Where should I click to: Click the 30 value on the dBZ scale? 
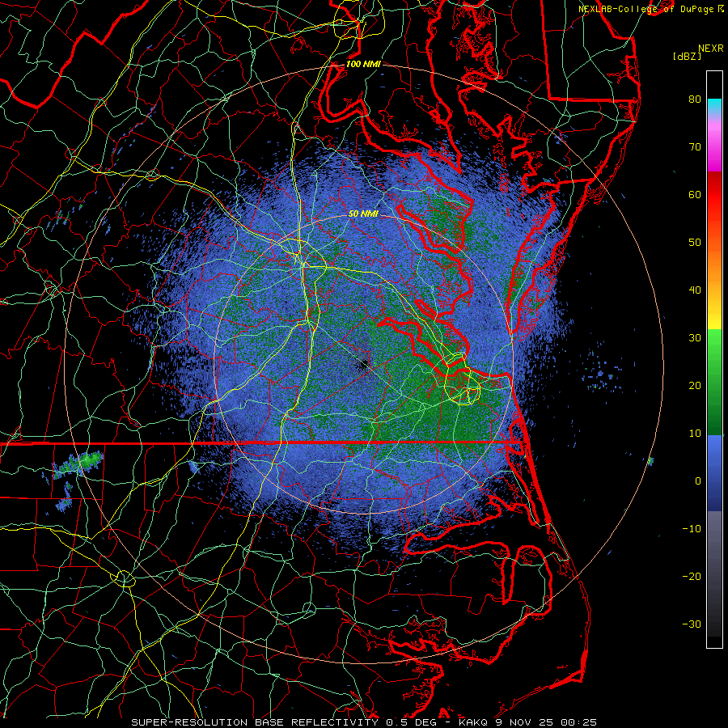pyautogui.click(x=695, y=338)
